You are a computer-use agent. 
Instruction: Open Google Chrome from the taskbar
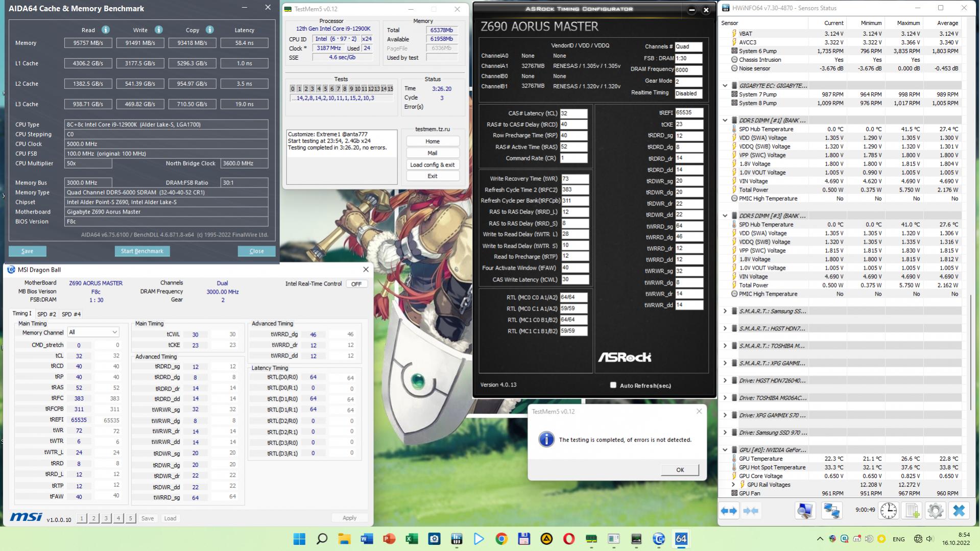(501, 539)
